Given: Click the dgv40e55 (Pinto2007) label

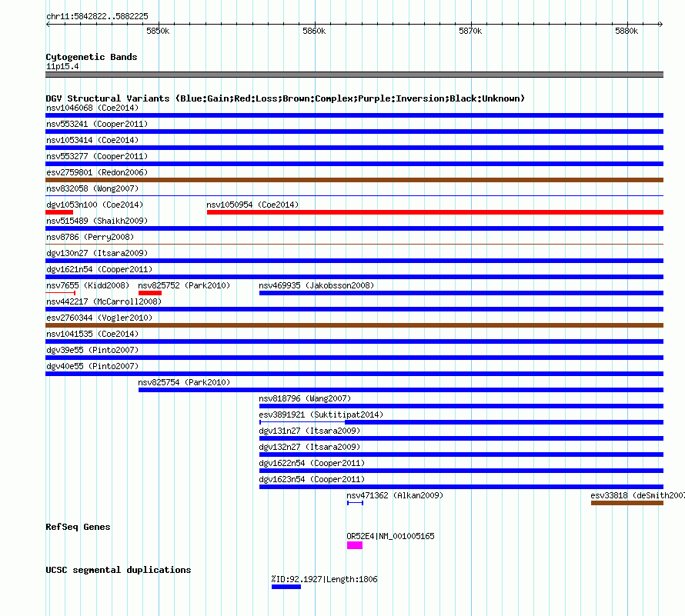Looking at the screenshot, I should click(x=92, y=366).
